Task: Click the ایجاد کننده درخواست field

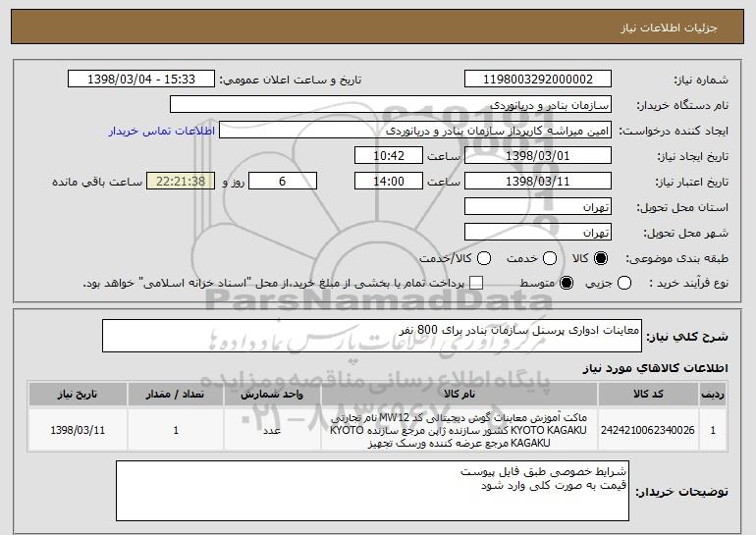Action: click(415, 131)
